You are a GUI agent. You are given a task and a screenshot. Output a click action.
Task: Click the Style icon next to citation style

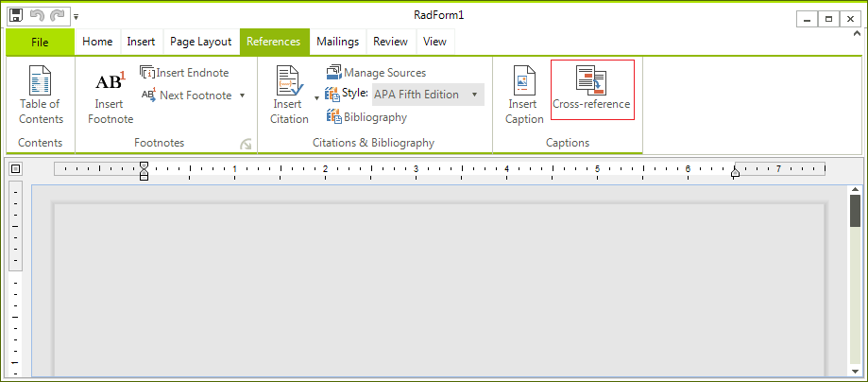(332, 95)
